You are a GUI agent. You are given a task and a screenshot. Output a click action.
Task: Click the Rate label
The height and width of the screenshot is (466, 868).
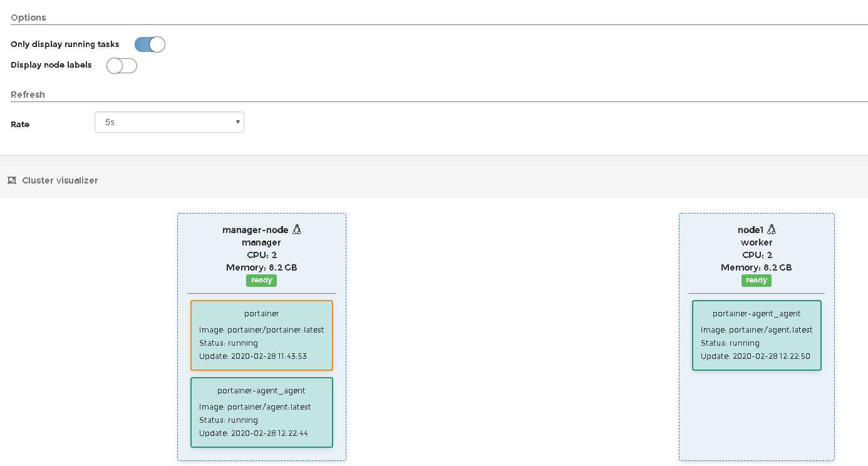(x=20, y=125)
